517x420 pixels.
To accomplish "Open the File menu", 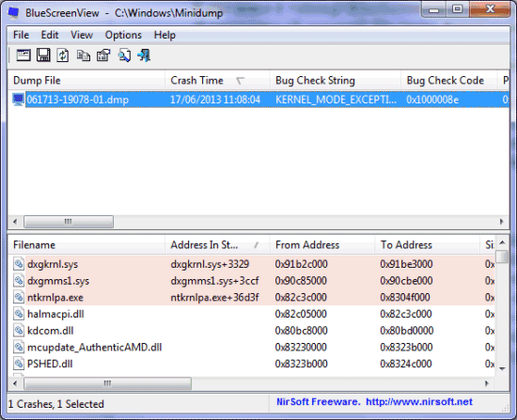I will point(21,35).
